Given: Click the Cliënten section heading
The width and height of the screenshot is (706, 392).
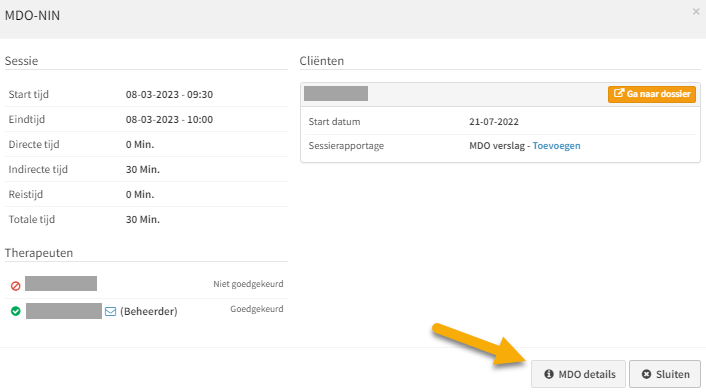Looking at the screenshot, I should pyautogui.click(x=321, y=61).
